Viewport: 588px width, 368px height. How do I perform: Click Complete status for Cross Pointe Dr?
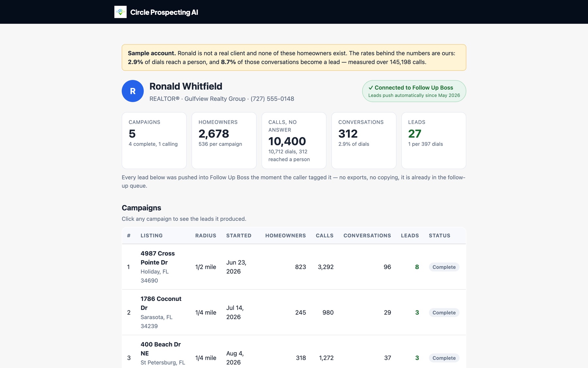(x=444, y=267)
